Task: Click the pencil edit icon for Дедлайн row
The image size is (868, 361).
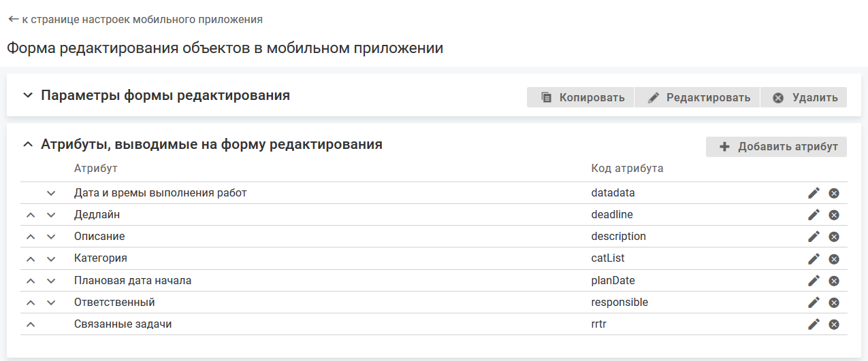Action: point(814,215)
